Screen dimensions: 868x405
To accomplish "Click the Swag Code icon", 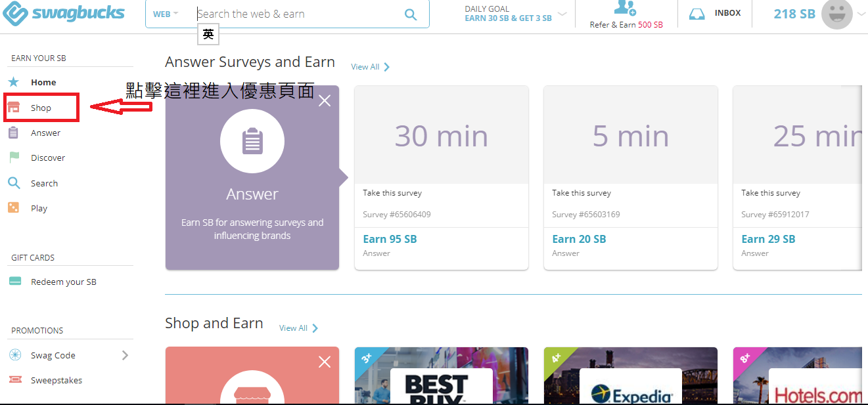I will 15,355.
